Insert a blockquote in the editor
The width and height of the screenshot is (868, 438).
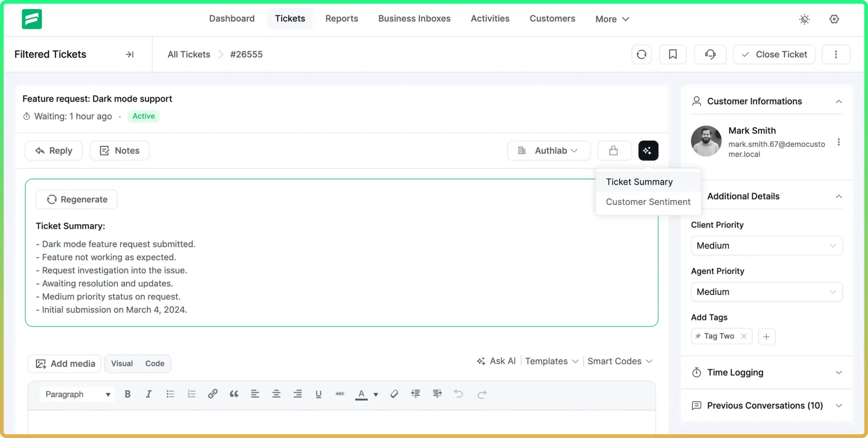(234, 394)
